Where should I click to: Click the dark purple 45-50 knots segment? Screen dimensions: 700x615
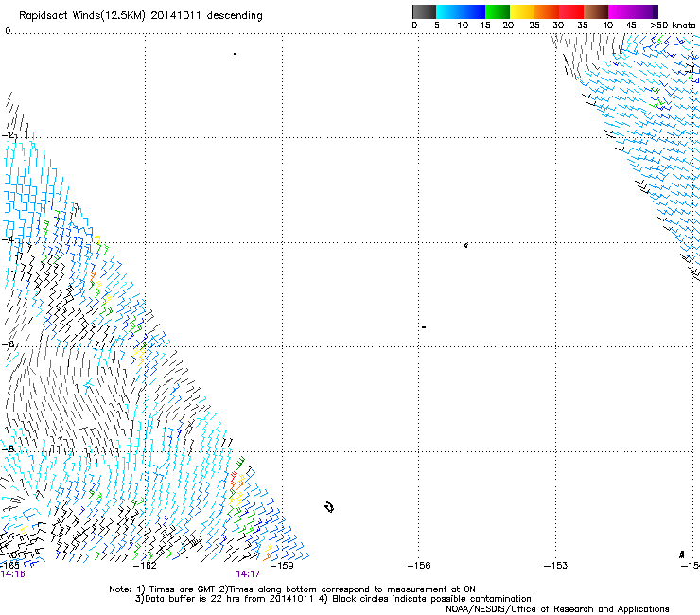645,11
